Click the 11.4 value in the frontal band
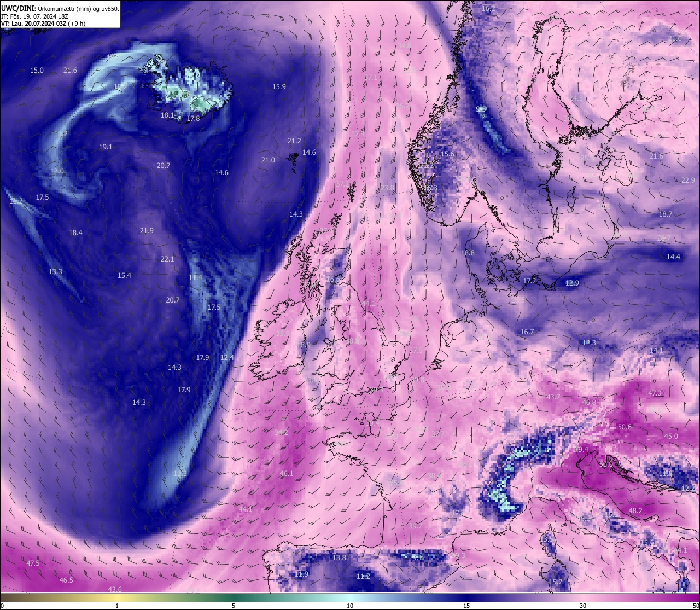700x610 pixels. click(195, 278)
